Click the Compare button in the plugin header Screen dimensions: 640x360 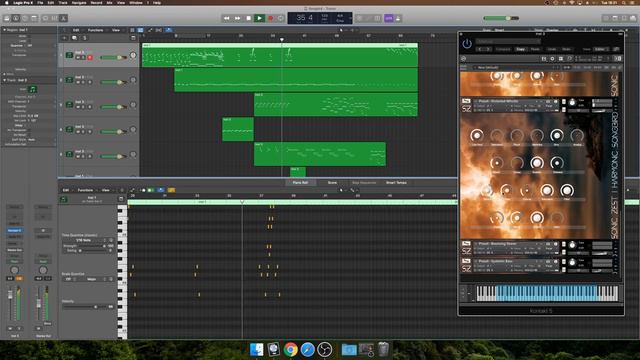point(503,49)
